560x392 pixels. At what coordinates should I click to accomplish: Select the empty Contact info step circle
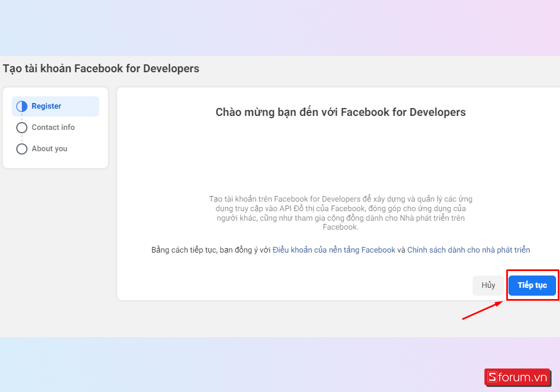[x=21, y=127]
